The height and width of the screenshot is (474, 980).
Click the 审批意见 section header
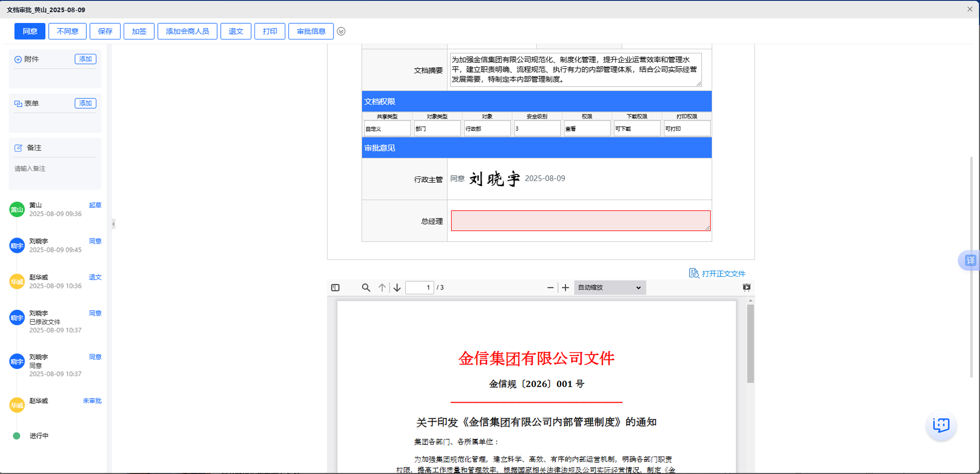click(x=537, y=148)
